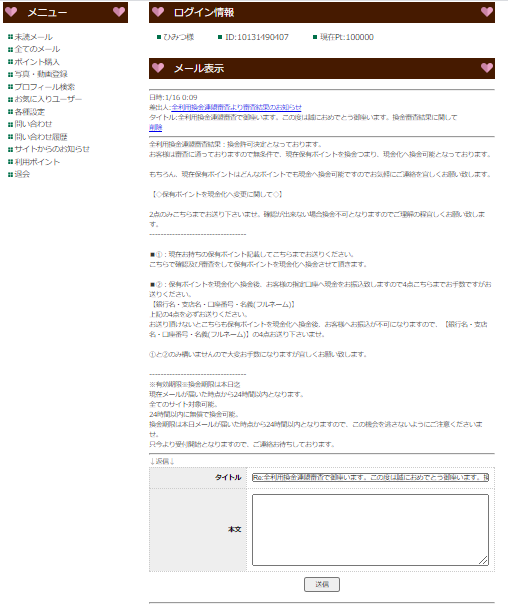The width and height of the screenshot is (508, 607).
Task: Click heart icon beside ログイン情報 heading
Action: coord(158,12)
